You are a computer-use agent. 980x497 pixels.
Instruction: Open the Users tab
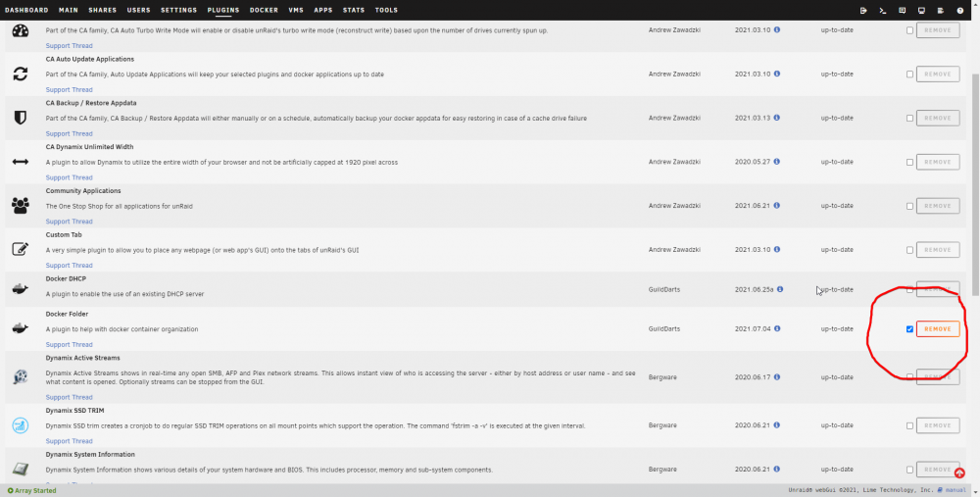[139, 10]
